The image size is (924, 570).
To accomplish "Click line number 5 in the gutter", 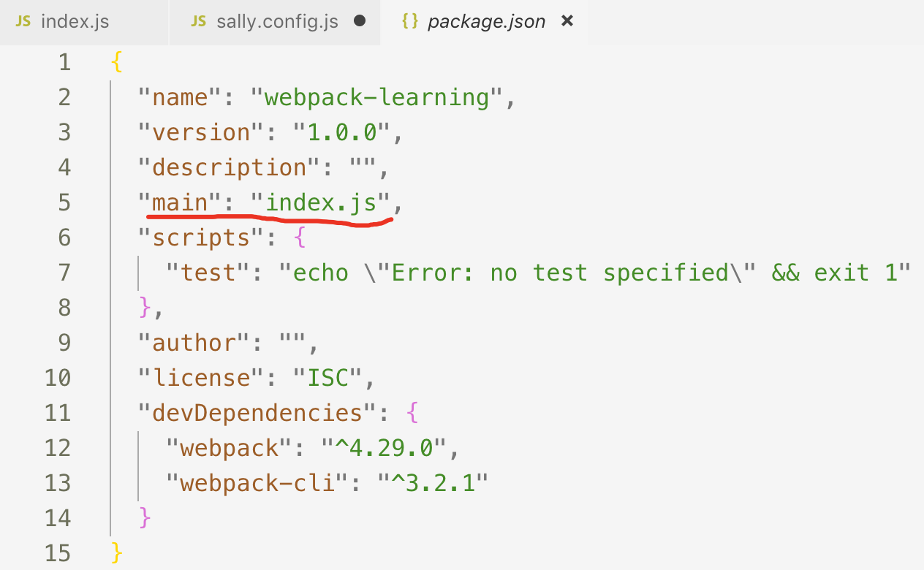I will click(64, 202).
